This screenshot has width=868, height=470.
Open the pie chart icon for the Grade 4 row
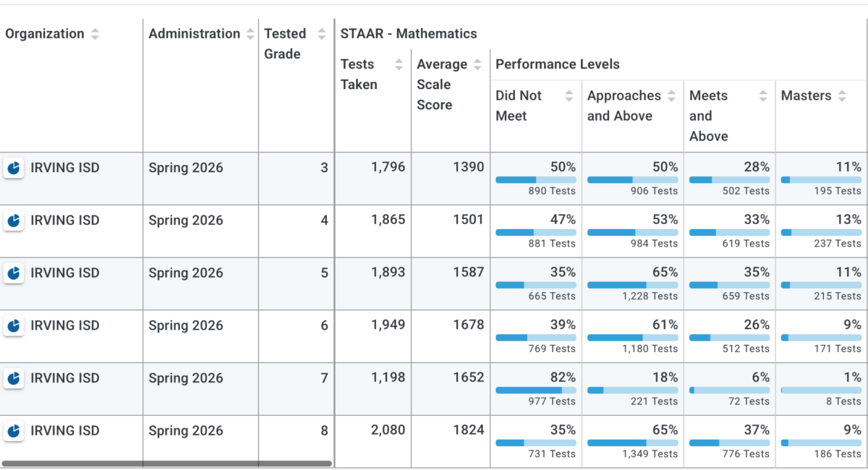pos(13,221)
